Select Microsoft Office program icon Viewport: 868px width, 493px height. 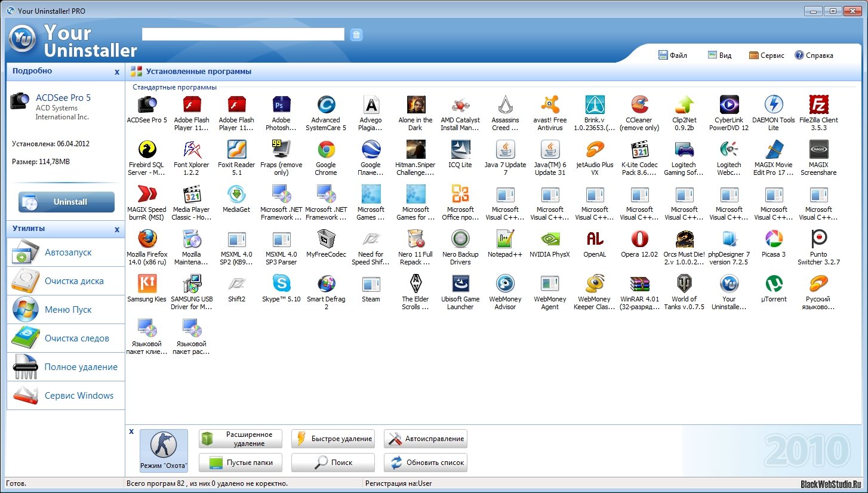(460, 194)
